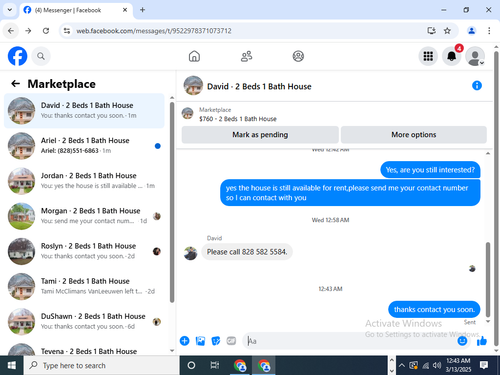Open the $760 - 2 Beds 1 Bath House listing link
Viewport: 500px width, 375px height.
click(238, 119)
